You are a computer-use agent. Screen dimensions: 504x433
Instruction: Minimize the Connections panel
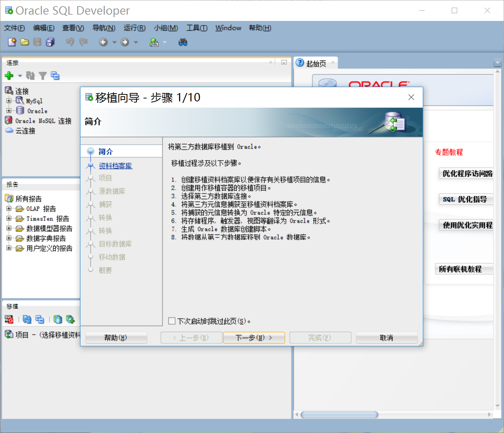pyautogui.click(x=284, y=63)
